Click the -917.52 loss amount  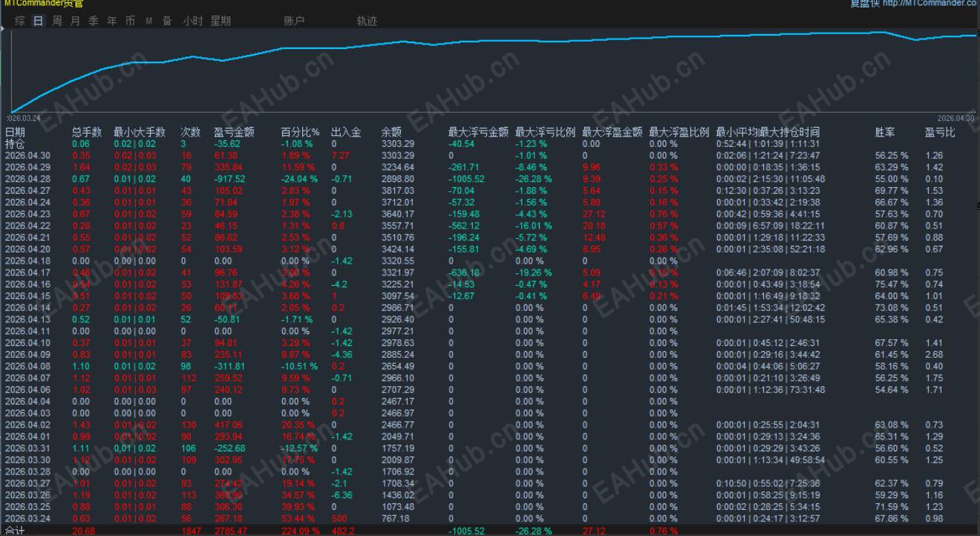[229, 179]
